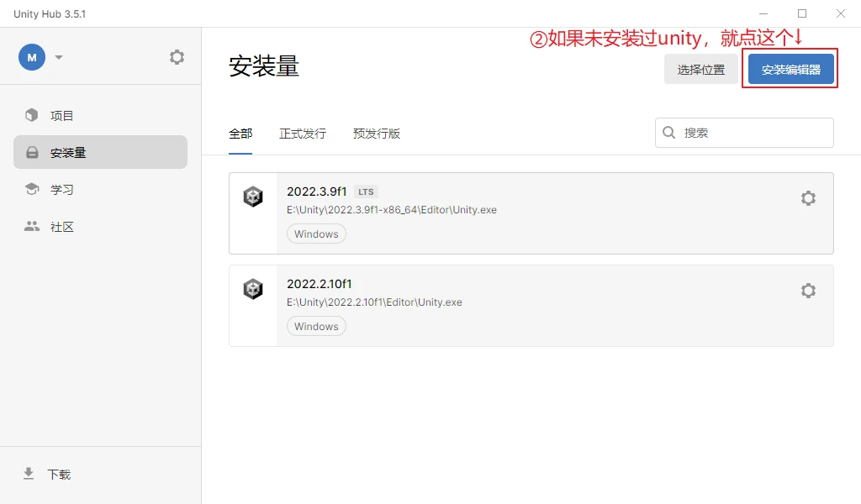This screenshot has width=861, height=504.
Task: Click the 项目 cube icon
Action: tap(32, 115)
